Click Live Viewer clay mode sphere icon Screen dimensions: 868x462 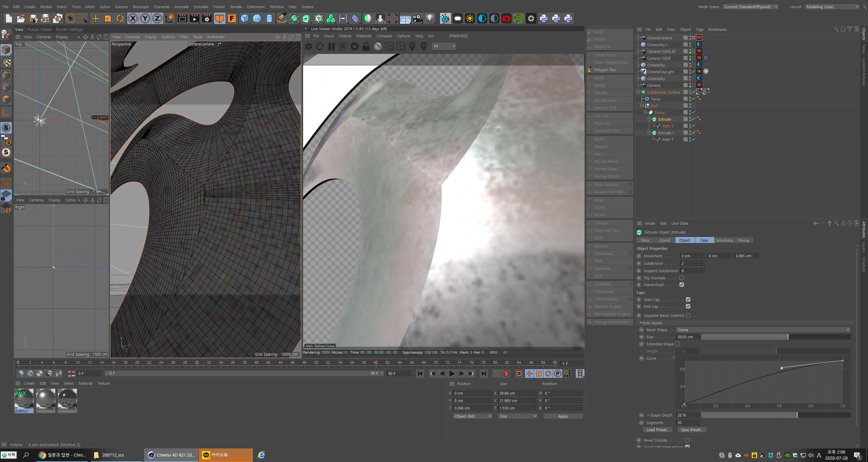point(377,46)
